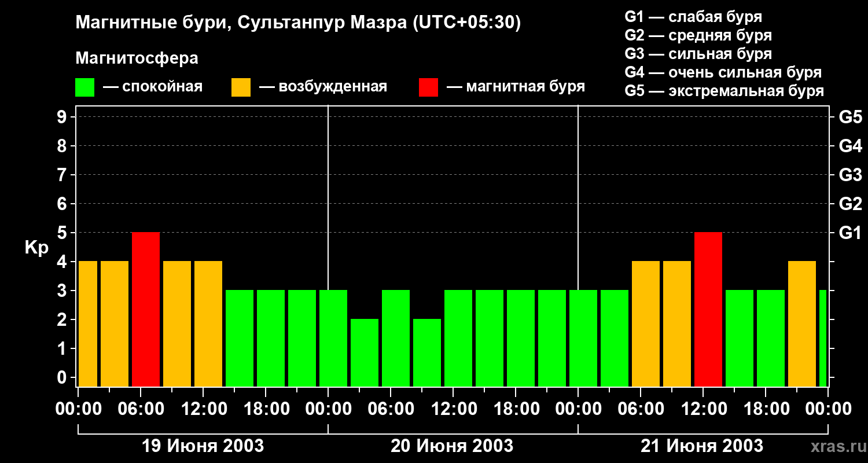This screenshot has width=868, height=463.
Task: Click the '— магнитная буря' legend label
Action: 516,87
